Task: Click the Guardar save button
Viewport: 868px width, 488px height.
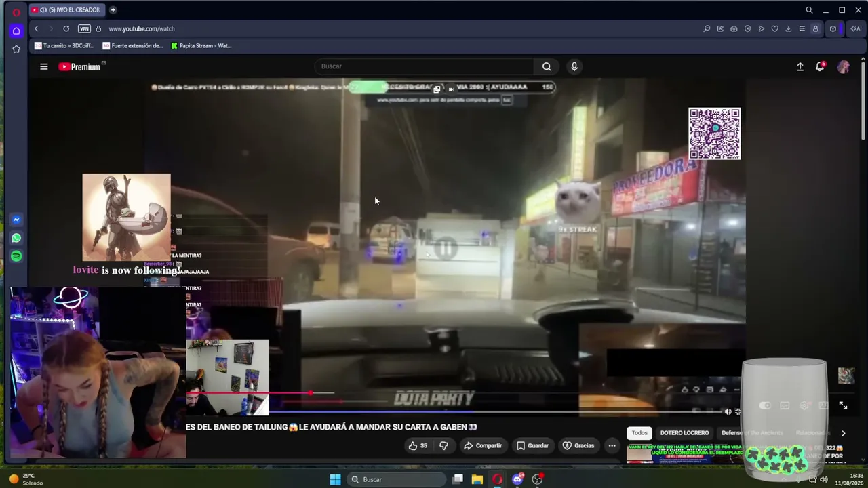Action: tap(532, 445)
